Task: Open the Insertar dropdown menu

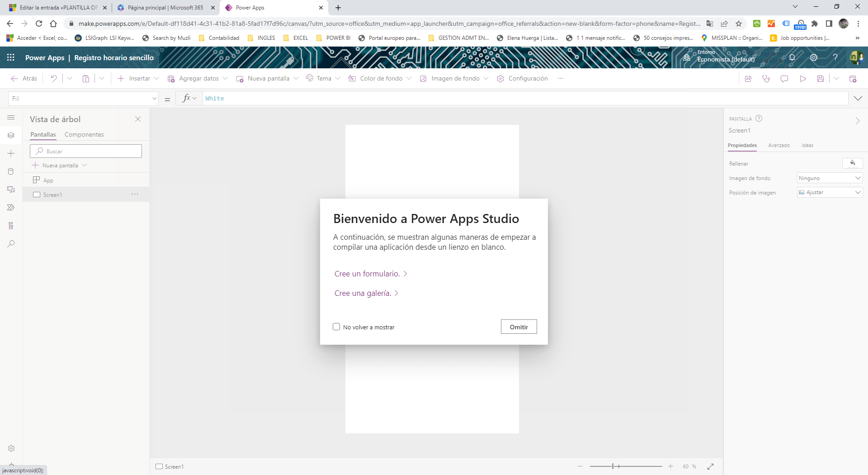Action: [138, 78]
